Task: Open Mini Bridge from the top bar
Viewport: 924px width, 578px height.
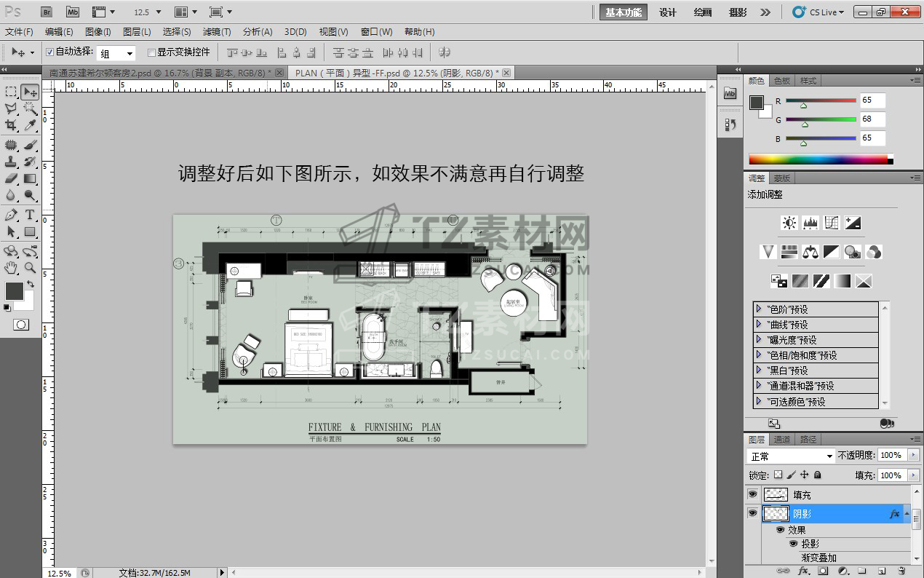Action: tap(72, 12)
